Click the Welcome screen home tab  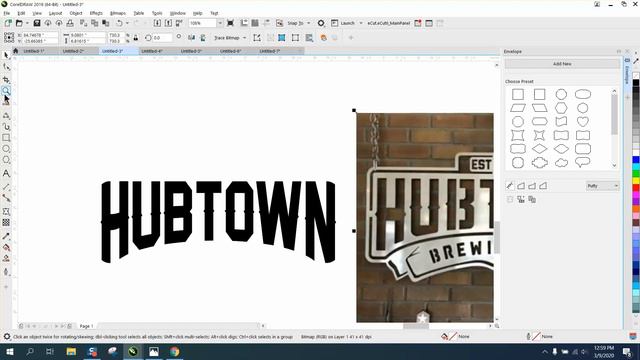coord(16,51)
